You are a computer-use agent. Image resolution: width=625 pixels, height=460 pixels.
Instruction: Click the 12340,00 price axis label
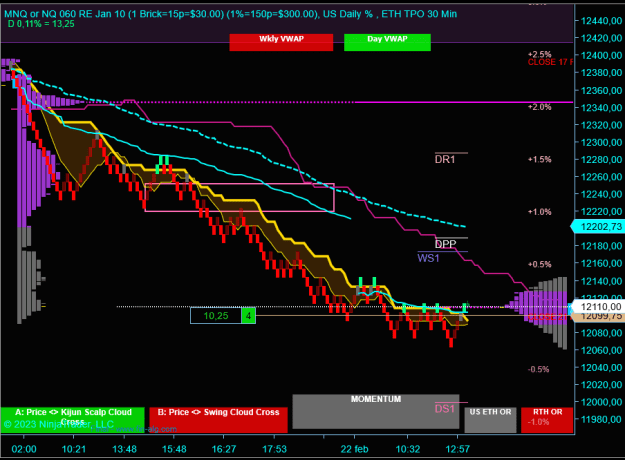click(601, 108)
